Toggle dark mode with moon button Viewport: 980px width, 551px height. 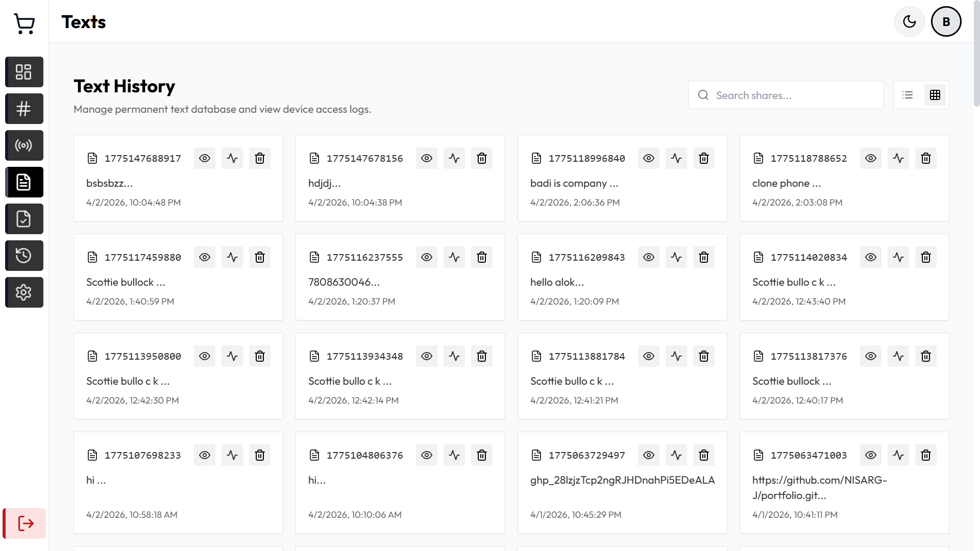click(x=909, y=21)
